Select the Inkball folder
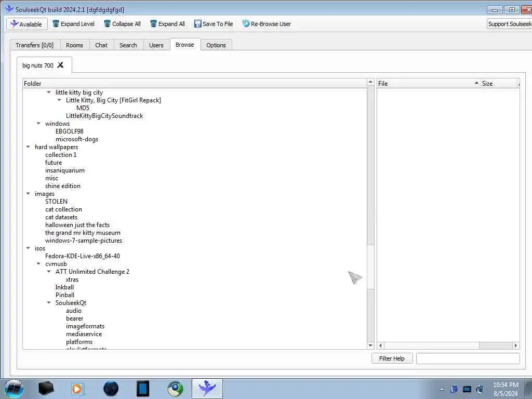 point(64,287)
